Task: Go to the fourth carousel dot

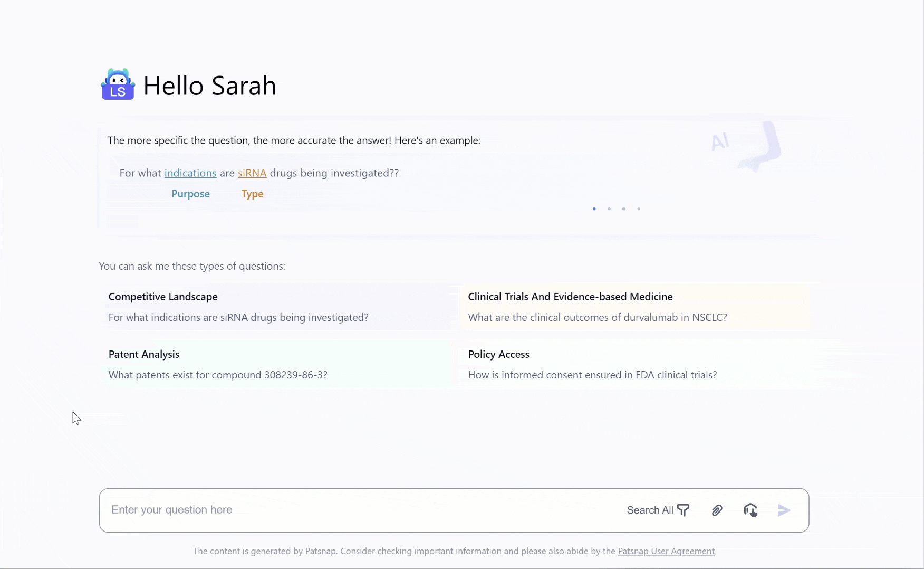Action: pyautogui.click(x=638, y=209)
